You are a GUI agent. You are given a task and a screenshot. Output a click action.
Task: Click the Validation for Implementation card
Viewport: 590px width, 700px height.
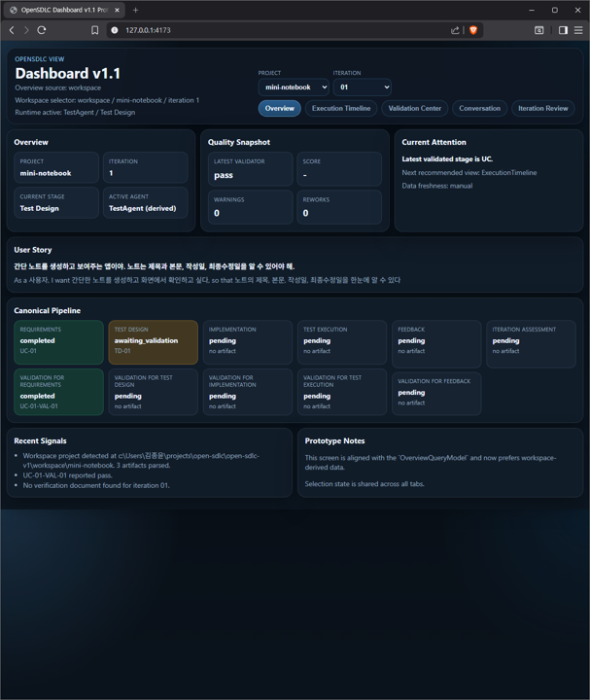coord(248,392)
